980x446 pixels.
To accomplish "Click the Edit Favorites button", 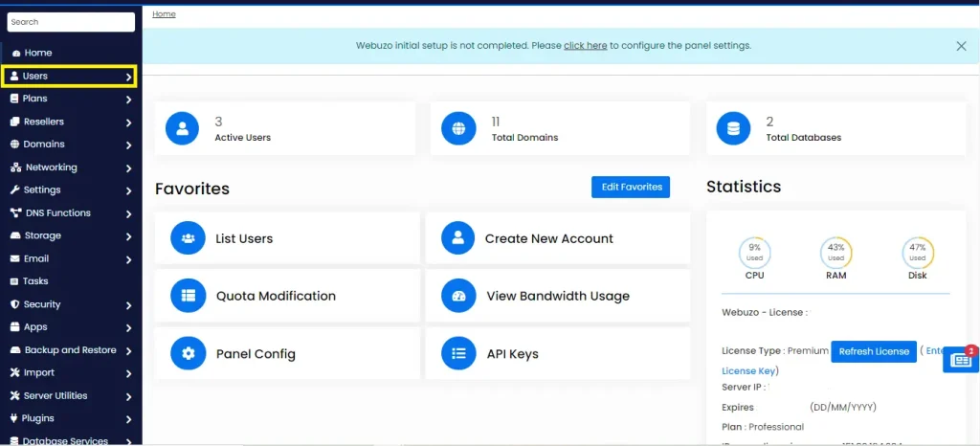I will 631,187.
